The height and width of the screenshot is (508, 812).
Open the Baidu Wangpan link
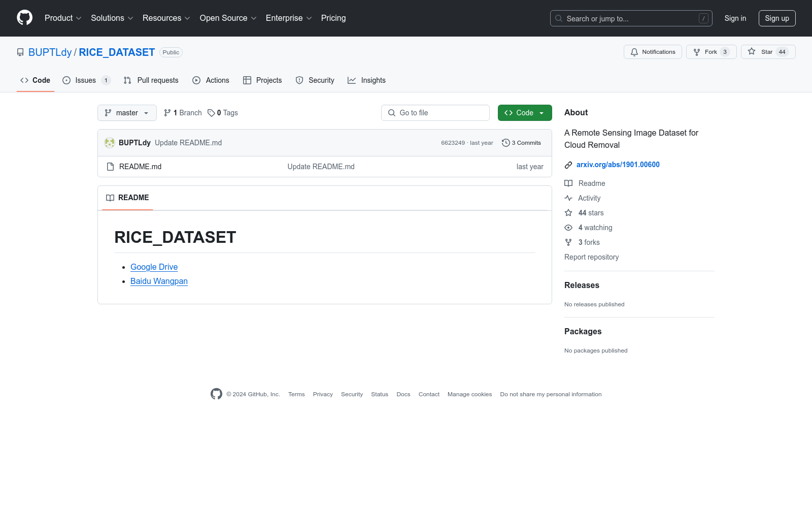(159, 281)
